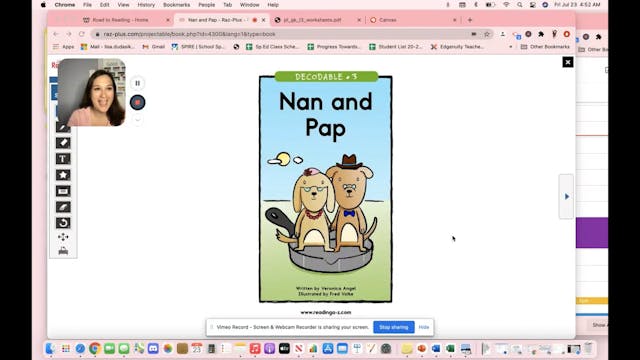Open the History menu
The image size is (640, 360).
[146, 5]
